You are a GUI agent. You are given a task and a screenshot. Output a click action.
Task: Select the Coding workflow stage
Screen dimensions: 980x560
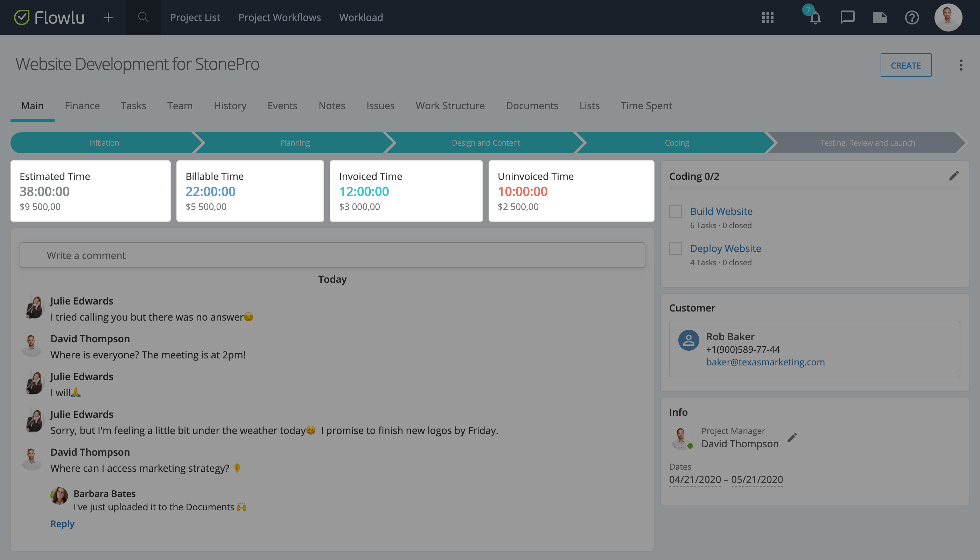(677, 143)
